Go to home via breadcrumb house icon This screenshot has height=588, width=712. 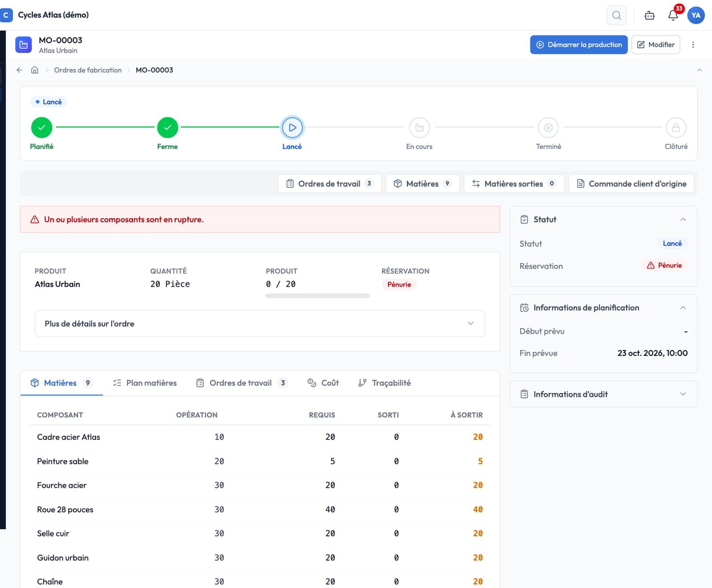point(35,70)
